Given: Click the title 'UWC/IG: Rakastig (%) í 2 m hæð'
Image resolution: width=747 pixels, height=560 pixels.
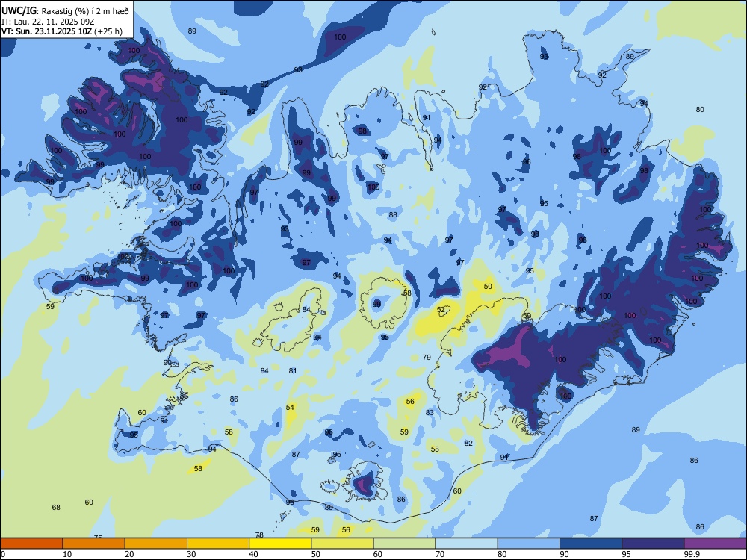Looking at the screenshot, I should coord(65,10).
